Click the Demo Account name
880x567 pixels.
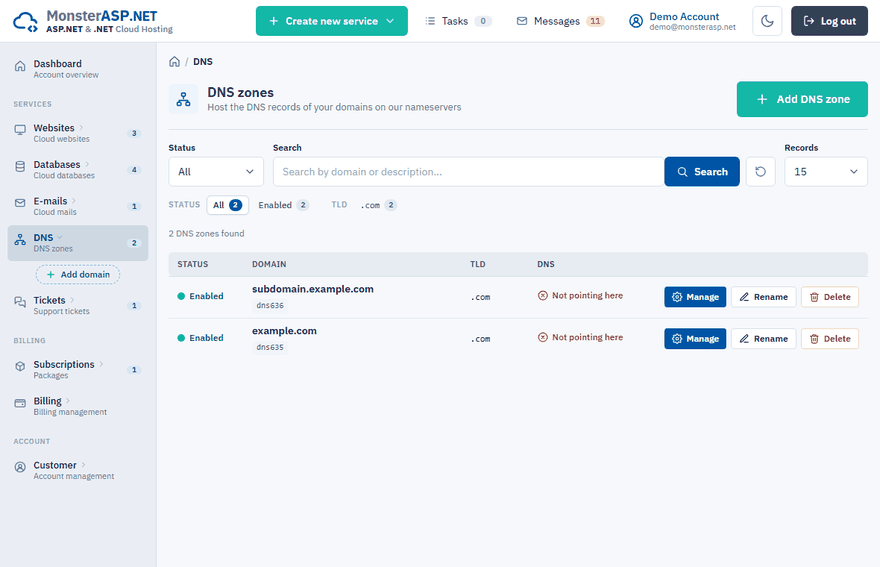tap(684, 16)
